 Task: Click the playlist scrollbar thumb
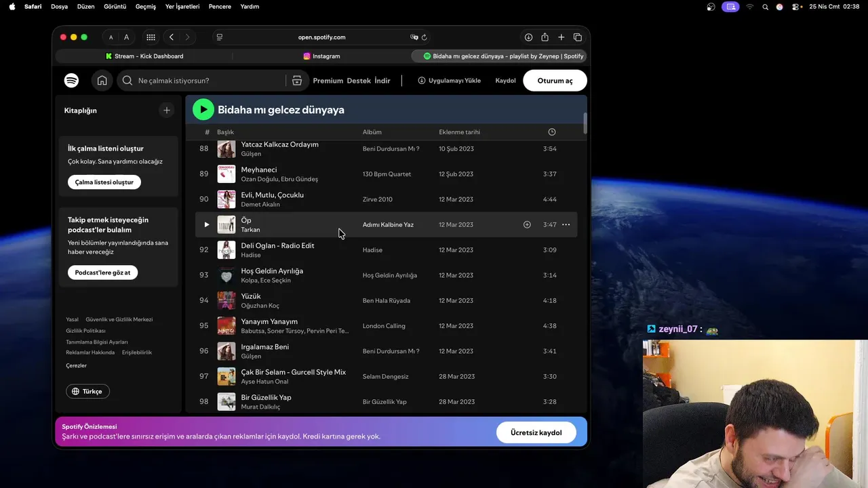[585, 123]
